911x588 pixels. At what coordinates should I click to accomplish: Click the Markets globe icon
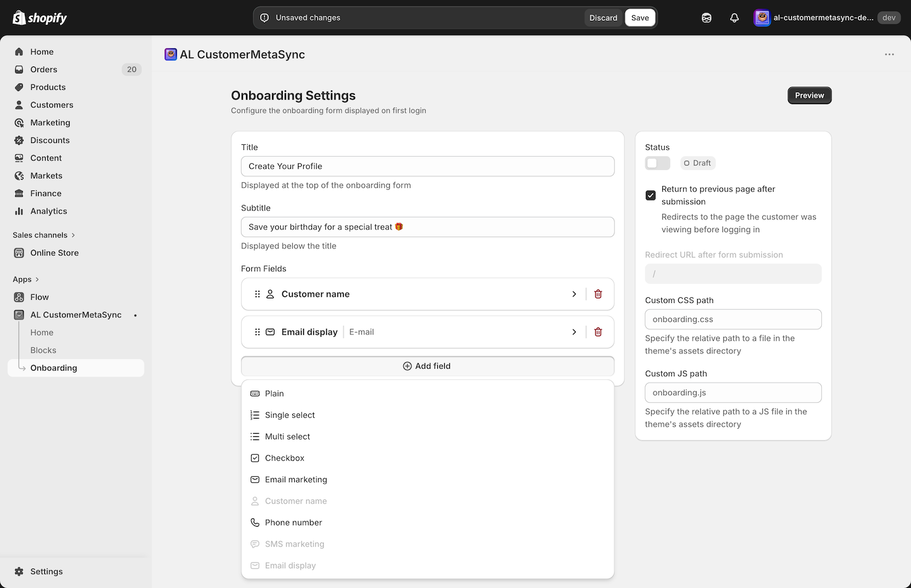pyautogui.click(x=19, y=176)
